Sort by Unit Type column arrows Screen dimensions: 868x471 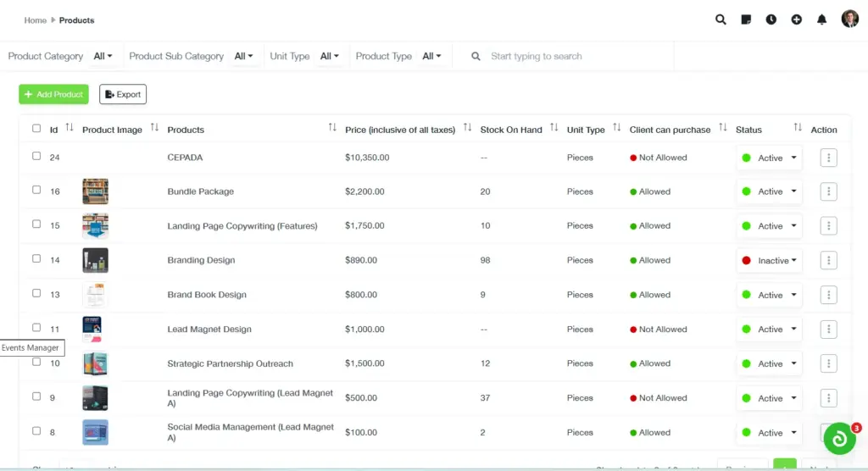[617, 127]
